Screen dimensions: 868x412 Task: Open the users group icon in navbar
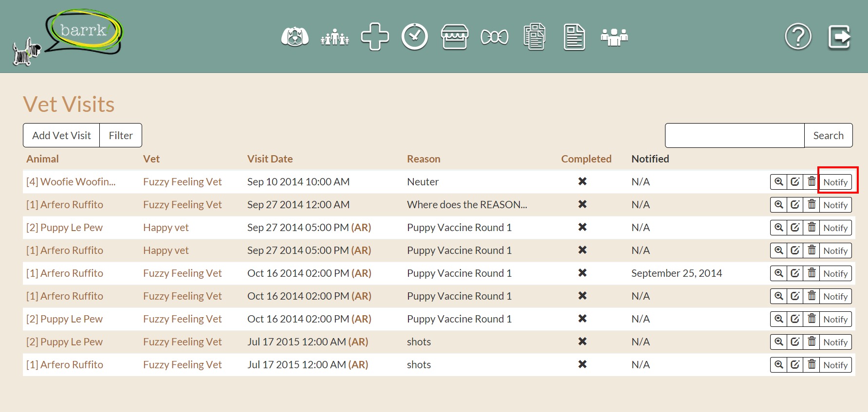tap(614, 37)
